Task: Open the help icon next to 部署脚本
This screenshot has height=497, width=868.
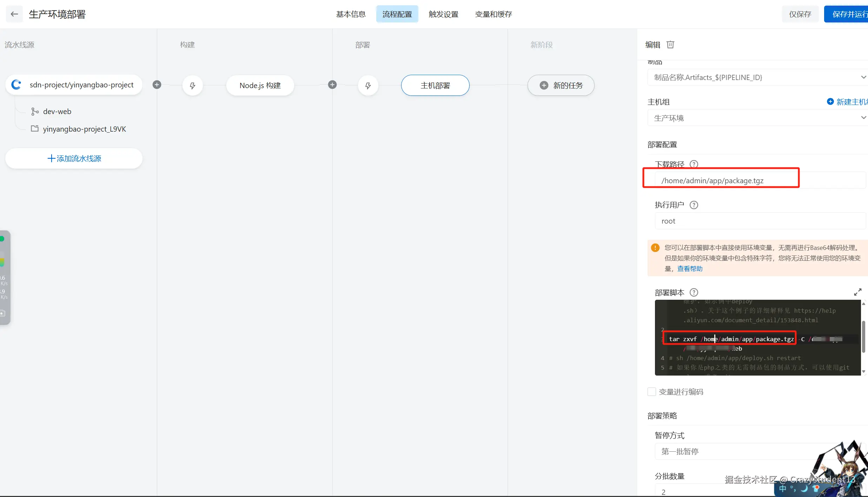Action: 694,292
